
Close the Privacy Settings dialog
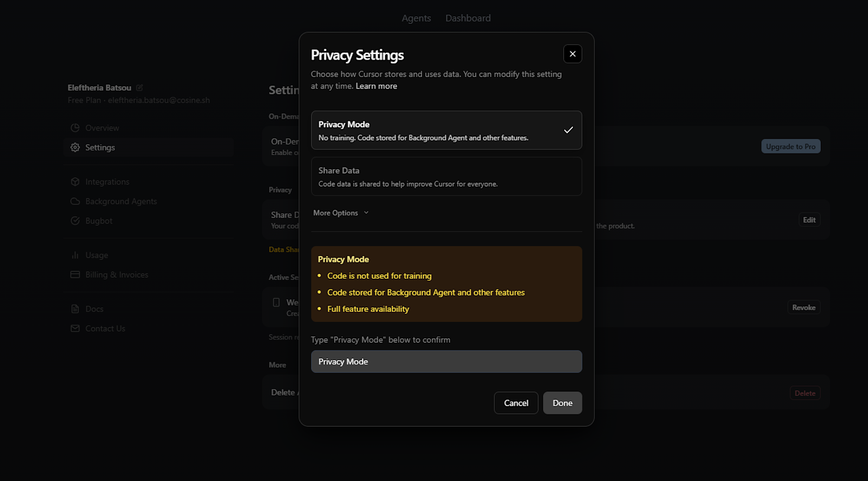click(x=572, y=54)
